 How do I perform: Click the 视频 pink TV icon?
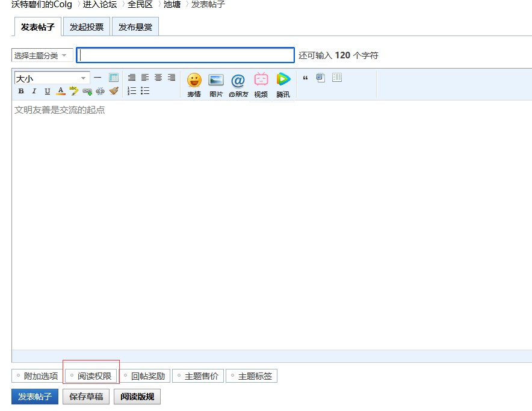261,85
